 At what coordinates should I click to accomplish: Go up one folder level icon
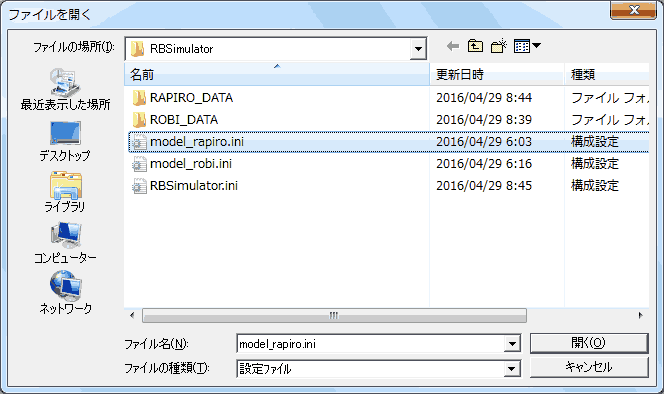pyautogui.click(x=475, y=46)
